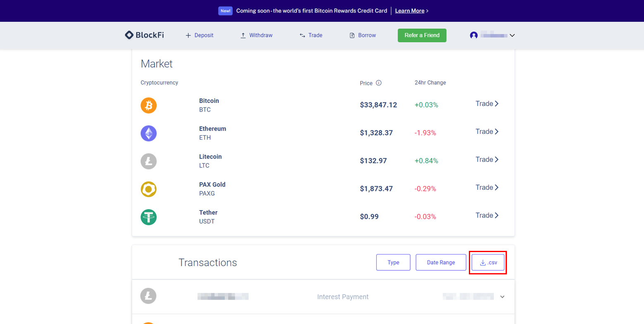Click the Bitcoin name label
Screen dimensions: 644x324
[209, 101]
